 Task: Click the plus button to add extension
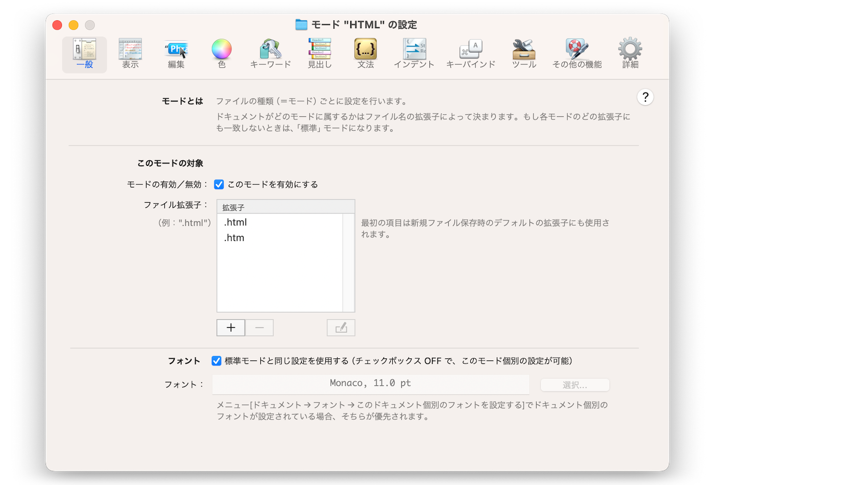pos(231,328)
